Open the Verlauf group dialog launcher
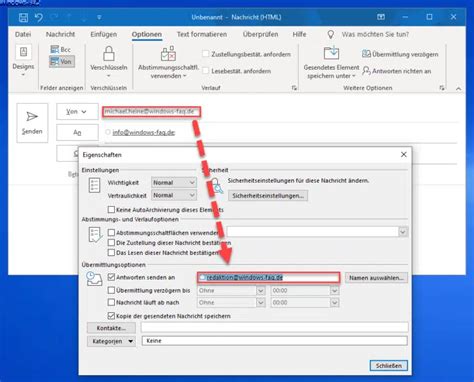The width and height of the screenshot is (474, 382). tap(294, 88)
